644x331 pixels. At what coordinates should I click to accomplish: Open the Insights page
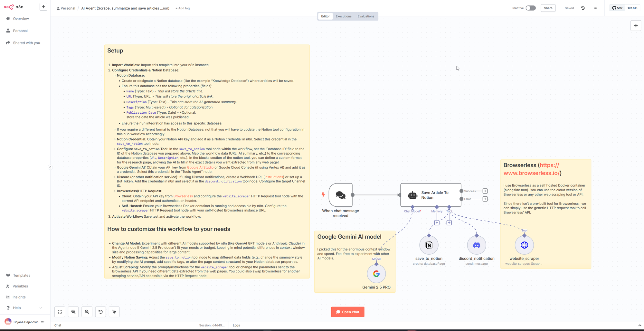coord(19,297)
